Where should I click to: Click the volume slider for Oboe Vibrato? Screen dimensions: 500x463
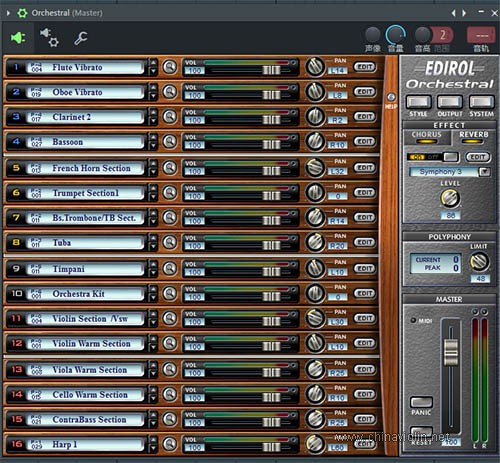[271, 95]
